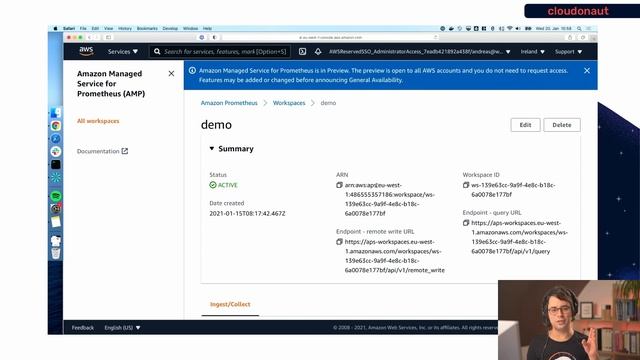Image resolution: width=640 pixels, height=360 pixels.
Task: Click the Edit workspace button
Action: pos(525,125)
